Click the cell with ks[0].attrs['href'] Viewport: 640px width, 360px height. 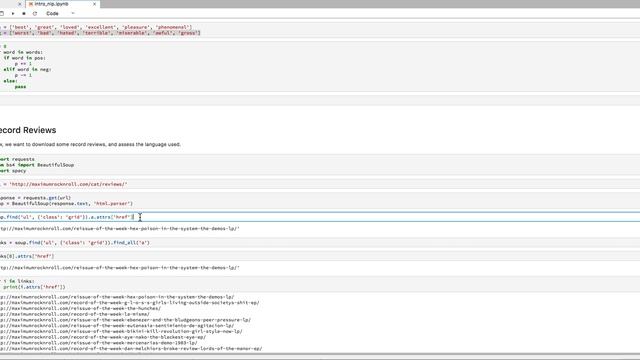pyautogui.click(x=320, y=256)
